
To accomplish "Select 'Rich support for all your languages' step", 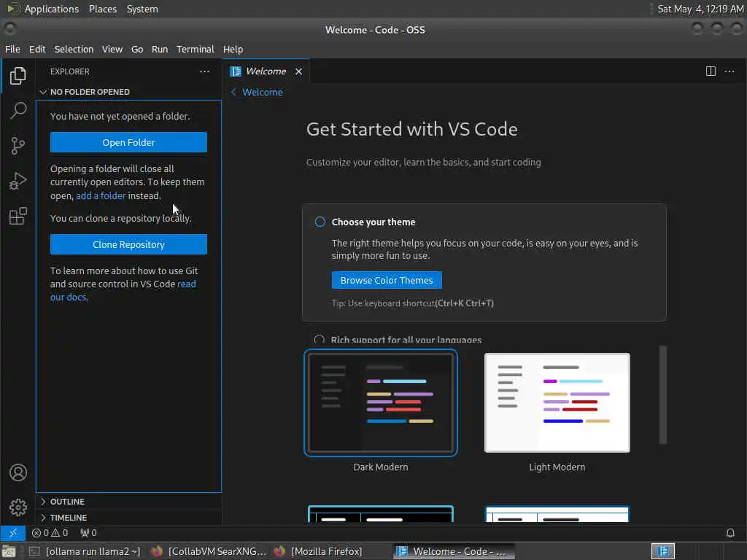I will [x=406, y=340].
